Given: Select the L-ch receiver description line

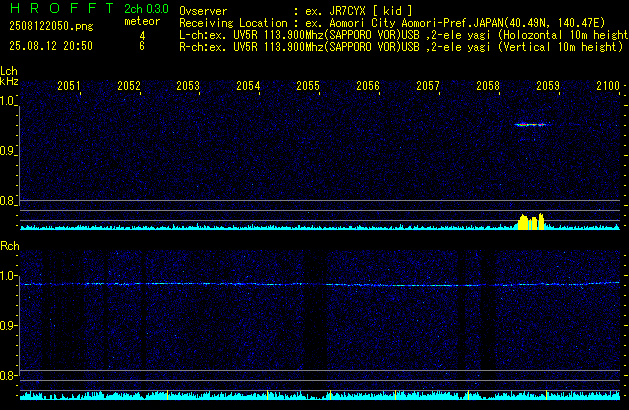Looking at the screenshot, I should click(404, 35).
